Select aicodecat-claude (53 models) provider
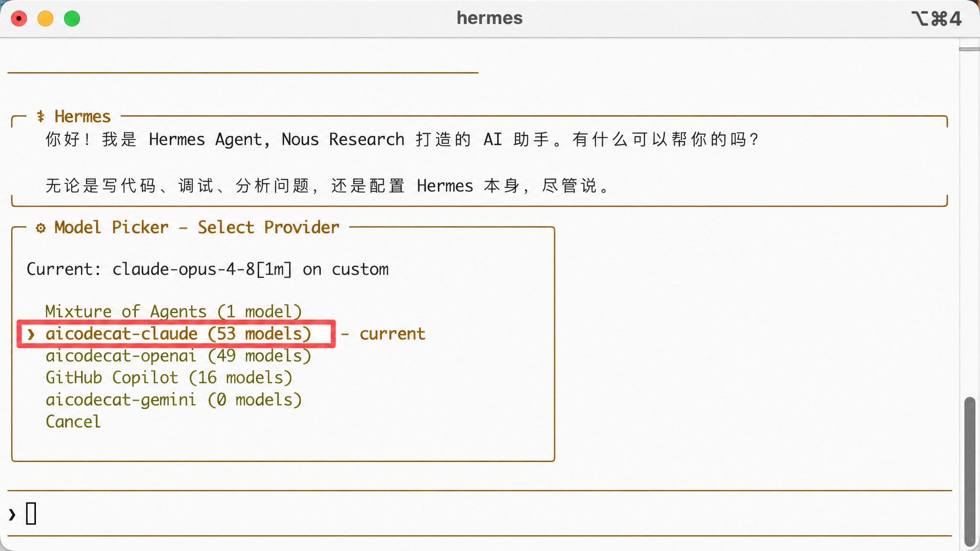Image resolution: width=980 pixels, height=551 pixels. click(178, 334)
